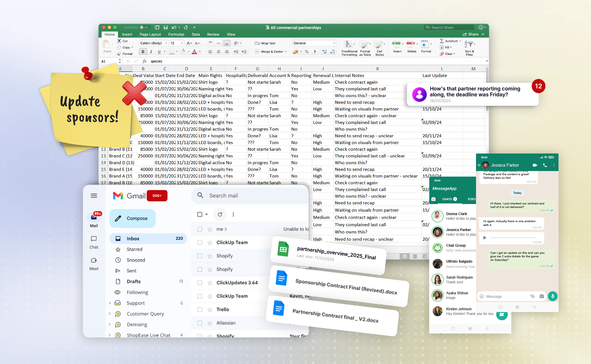591x364 pixels.
Task: Start video call with Jessica Parker
Action: point(535,165)
